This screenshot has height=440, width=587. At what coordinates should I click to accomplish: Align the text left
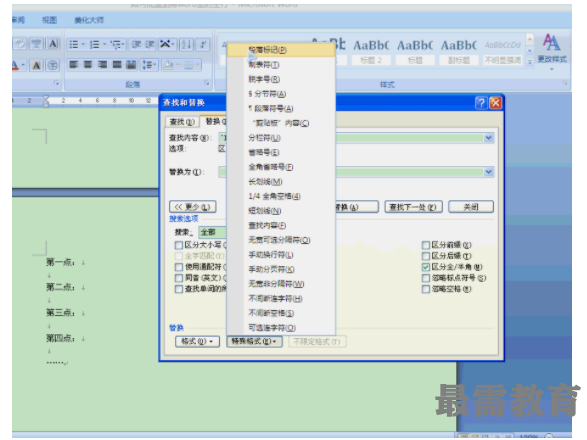click(x=74, y=65)
